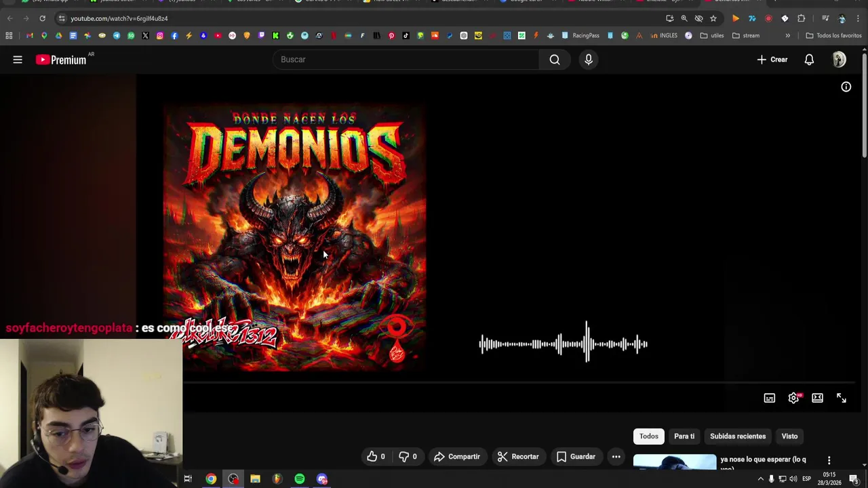This screenshot has height=488, width=868.
Task: Click the Chrome address bar URL
Action: [x=119, y=18]
